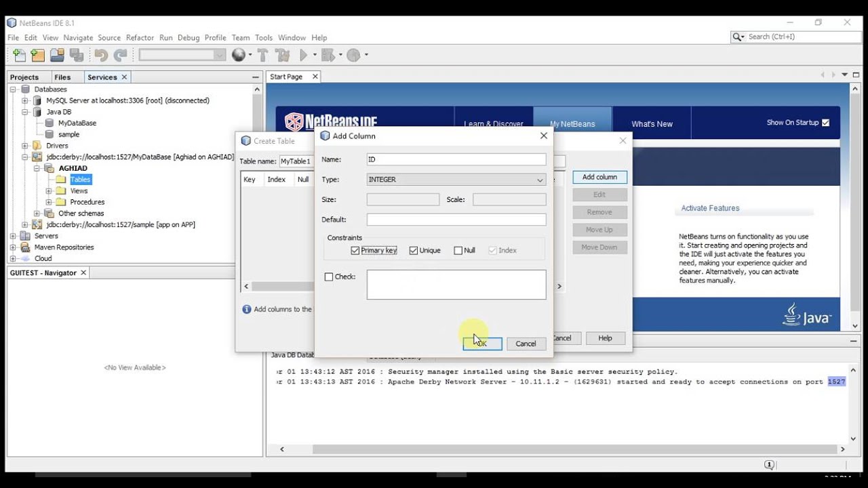Tick the Check constraint checkbox
868x488 pixels.
click(x=329, y=277)
